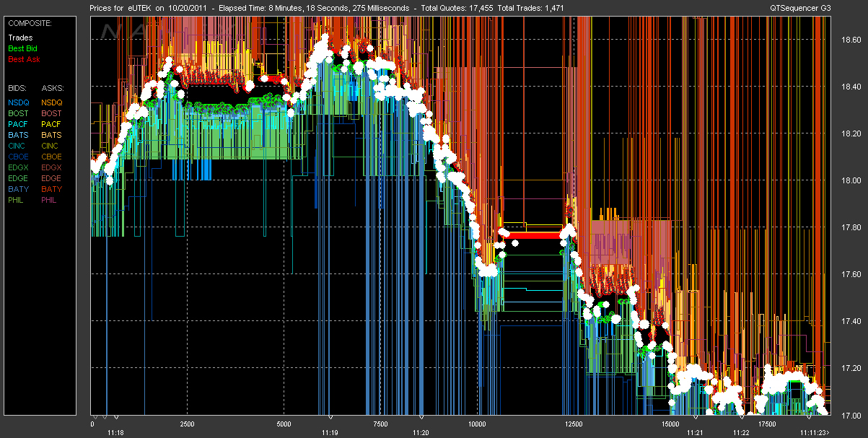Click the 11:11:23> end time label

click(x=815, y=432)
